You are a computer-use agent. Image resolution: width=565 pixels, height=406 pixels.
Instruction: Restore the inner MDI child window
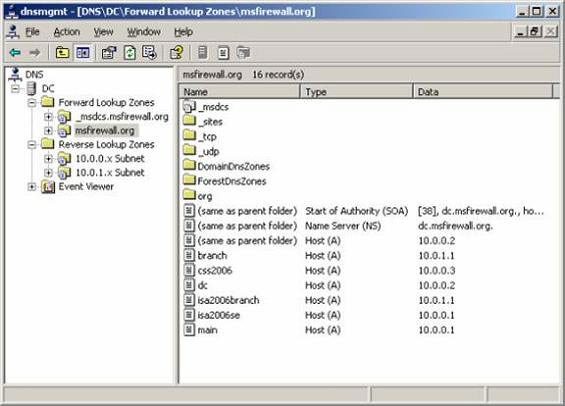click(x=535, y=32)
